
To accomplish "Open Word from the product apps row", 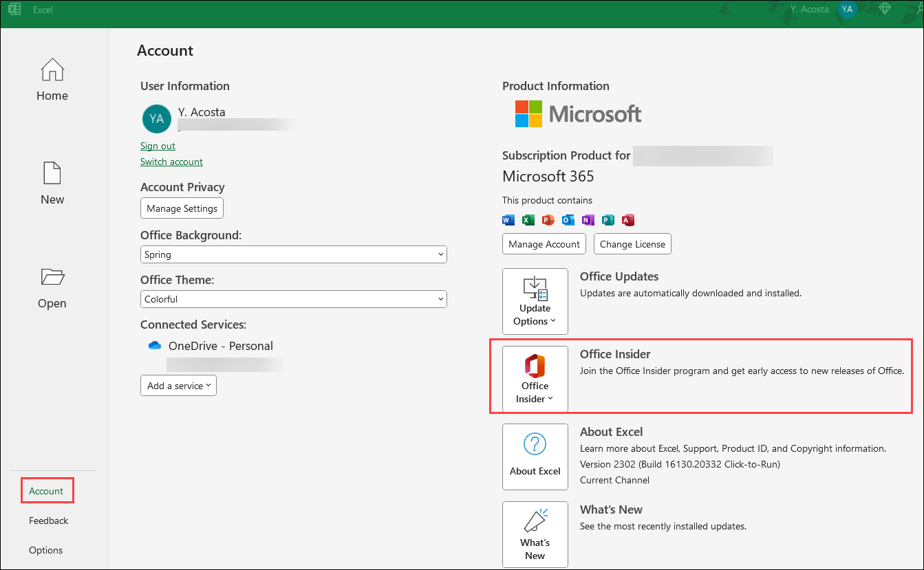I will click(x=508, y=220).
